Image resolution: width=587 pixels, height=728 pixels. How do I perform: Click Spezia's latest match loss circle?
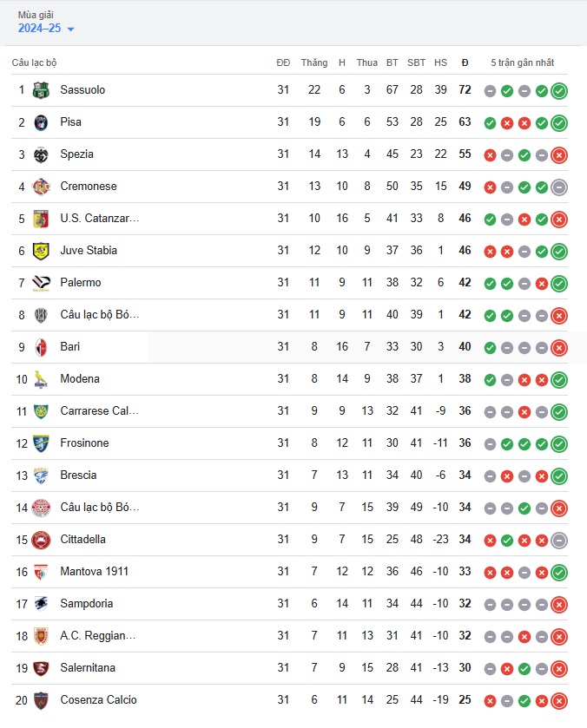tap(559, 155)
